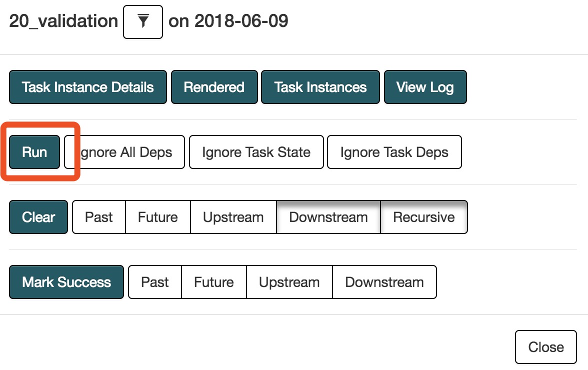The image size is (588, 370).
Task: Toggle Upstream in the Clear row
Action: 233,217
